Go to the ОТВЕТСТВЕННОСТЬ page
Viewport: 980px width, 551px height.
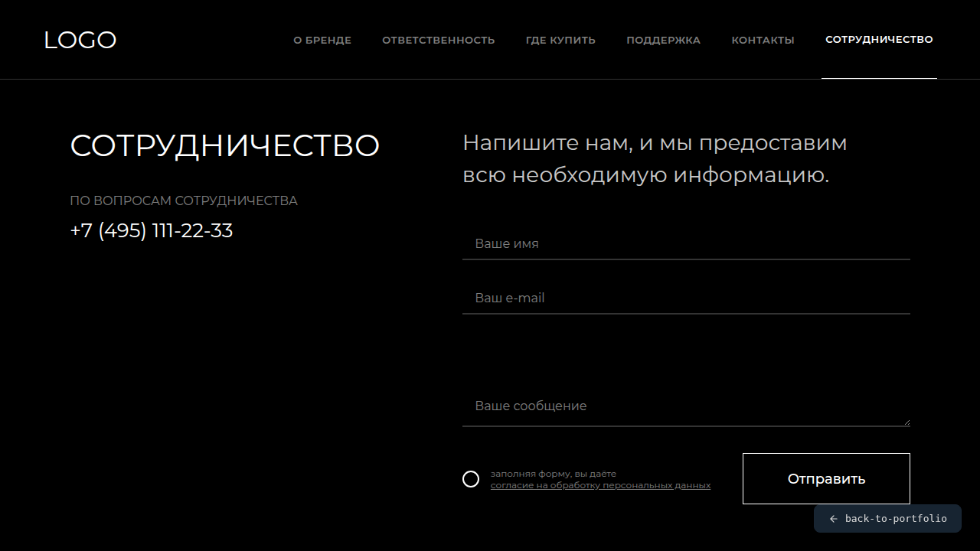(x=439, y=40)
